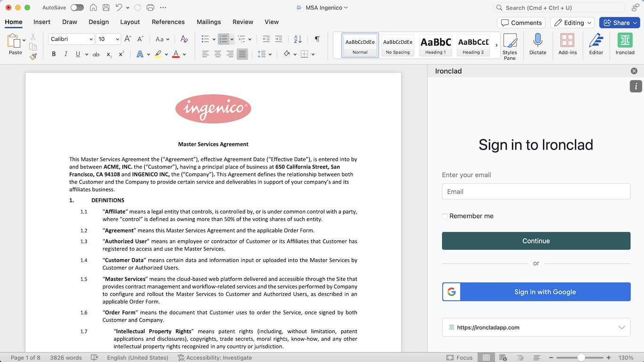Open the Layout tab
Viewport: 644px width, 362px height.
coord(130,22)
